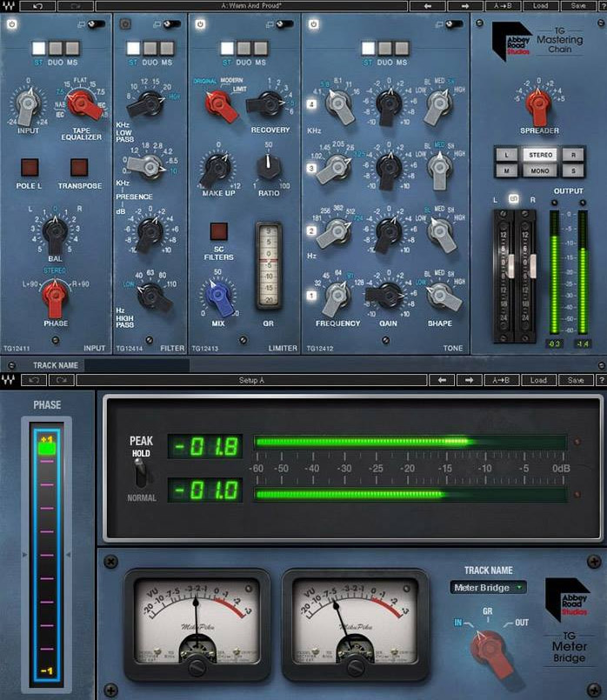Flip the link switch on the LIMITER module
Viewport: 607px width, 700px height.
(x=284, y=24)
